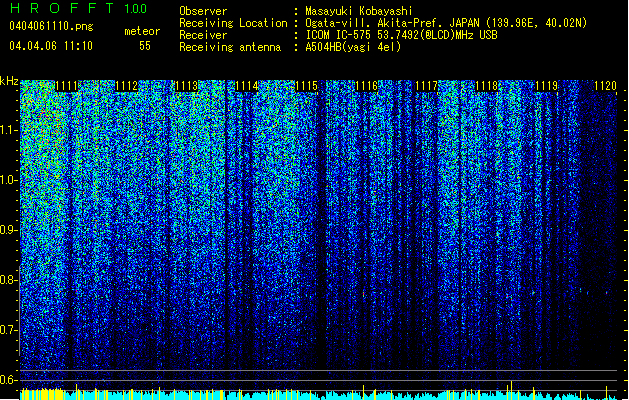The image size is (629, 400).
Task: Select file name 0404061110.png
Action: pos(51,27)
